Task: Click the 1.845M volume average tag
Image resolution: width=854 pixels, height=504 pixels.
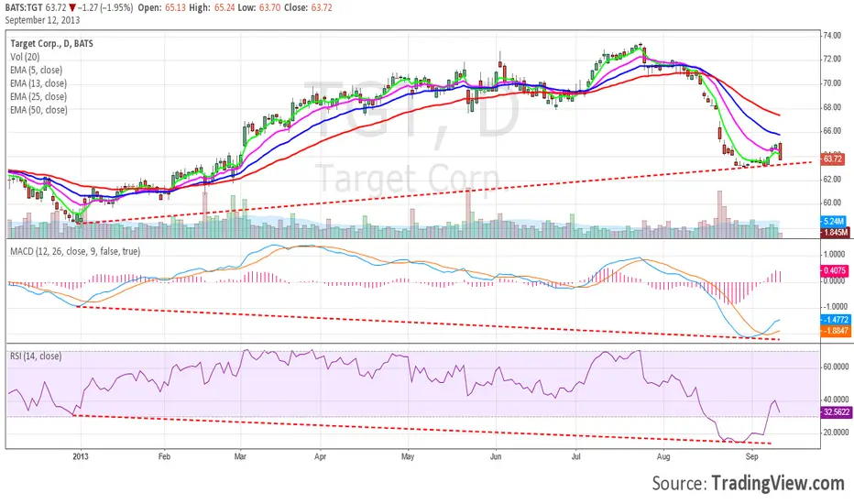Action: coord(835,232)
